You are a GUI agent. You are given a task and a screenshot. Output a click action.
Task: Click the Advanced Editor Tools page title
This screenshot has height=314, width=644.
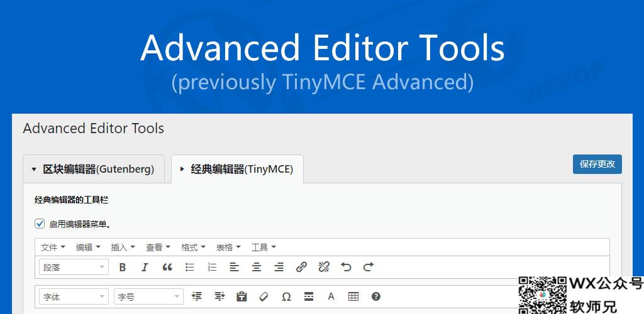[x=94, y=128]
